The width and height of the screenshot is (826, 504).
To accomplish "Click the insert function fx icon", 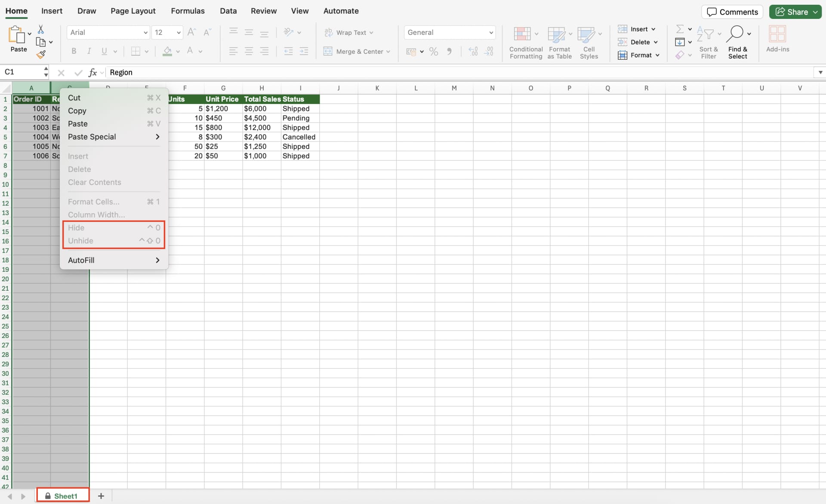I will [92, 72].
